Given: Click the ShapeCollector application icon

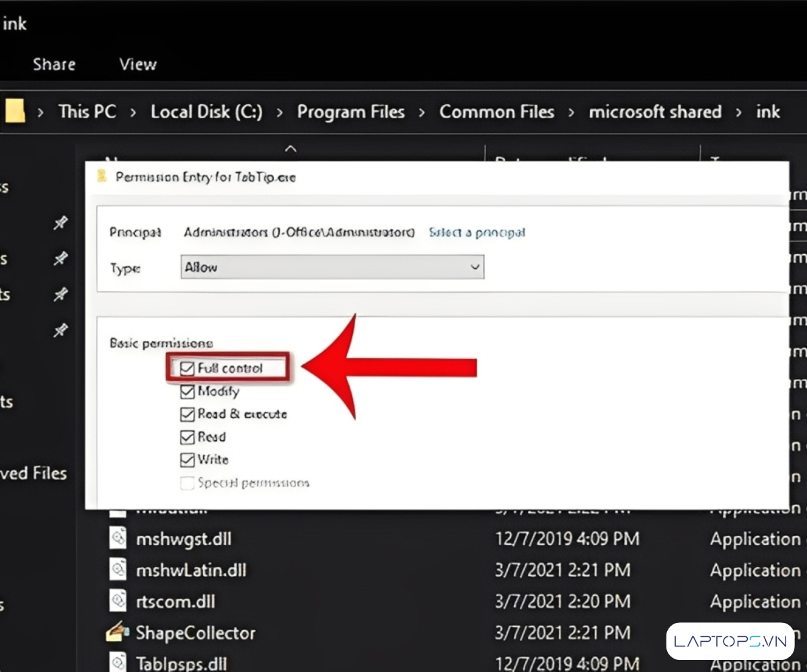Looking at the screenshot, I should pos(118,632).
